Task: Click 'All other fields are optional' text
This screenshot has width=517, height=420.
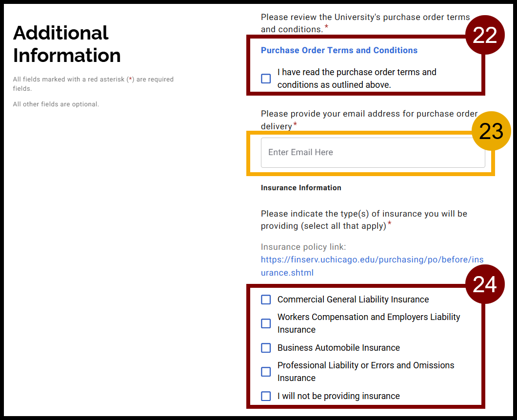Action: (56, 104)
